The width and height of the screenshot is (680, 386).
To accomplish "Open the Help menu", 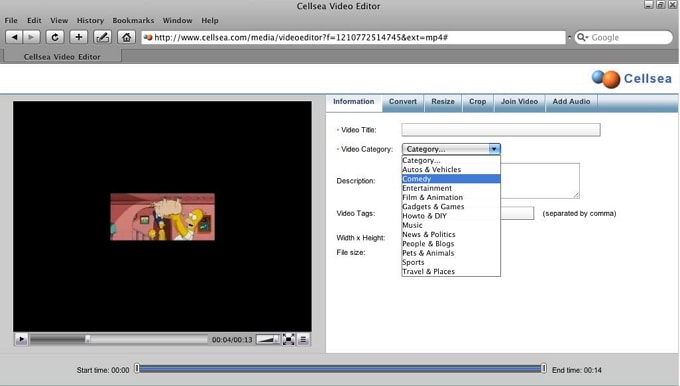I will point(210,20).
